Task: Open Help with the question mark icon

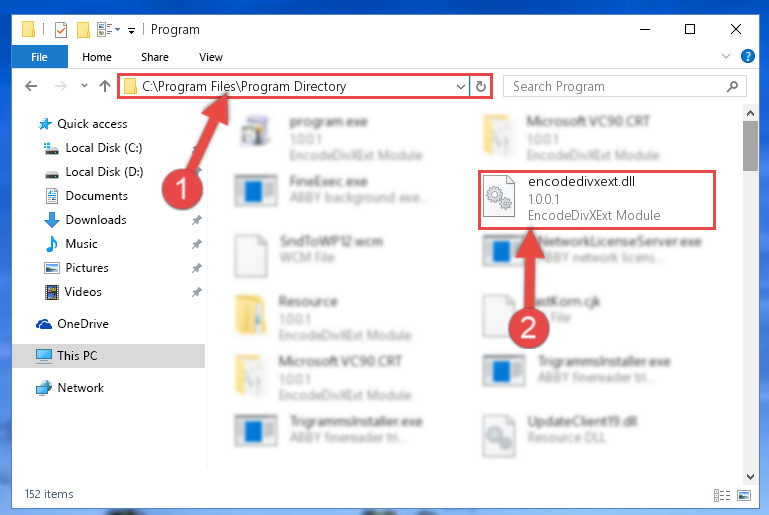Action: tap(747, 56)
